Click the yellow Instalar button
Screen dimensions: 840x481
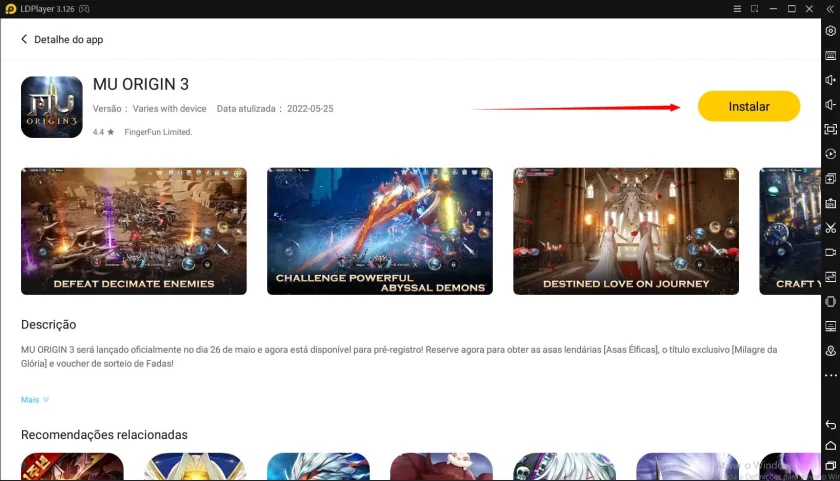(748, 106)
